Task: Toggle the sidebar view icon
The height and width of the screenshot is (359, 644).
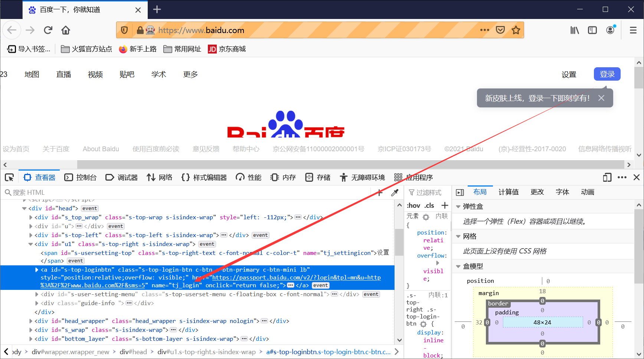Action: (592, 30)
